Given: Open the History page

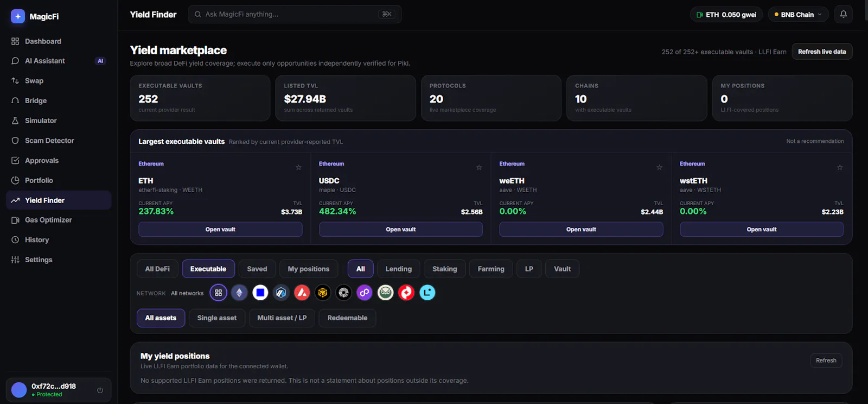Looking at the screenshot, I should [x=59, y=240].
